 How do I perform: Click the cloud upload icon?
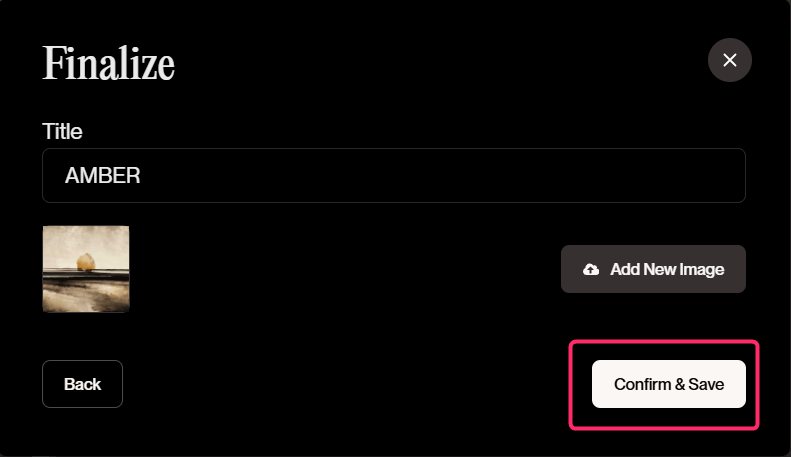(591, 269)
